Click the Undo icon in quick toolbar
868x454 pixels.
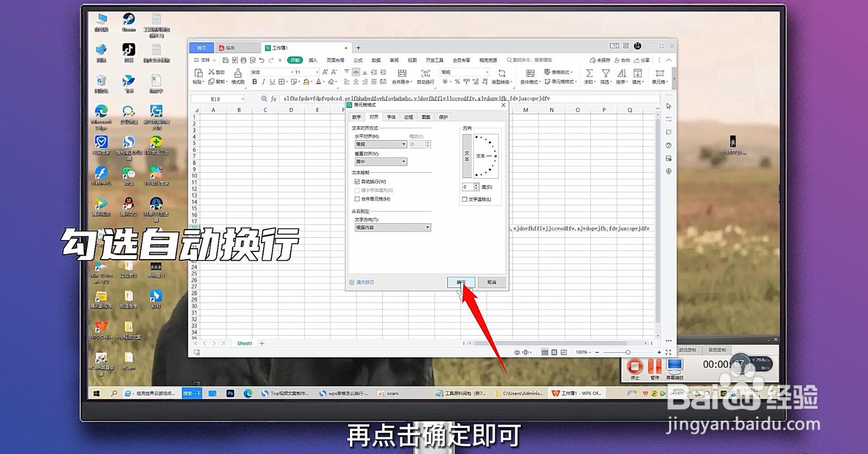point(262,60)
